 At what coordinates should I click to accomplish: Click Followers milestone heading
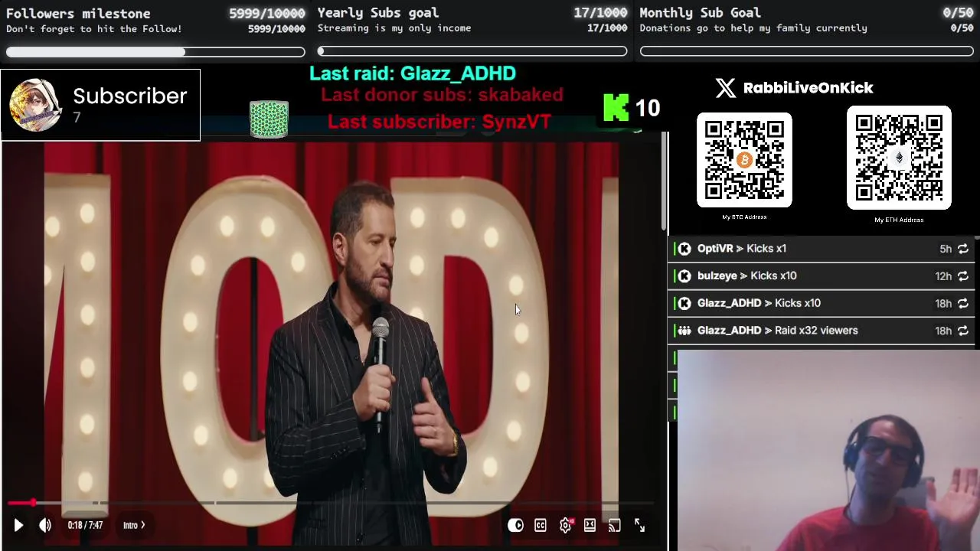click(78, 13)
